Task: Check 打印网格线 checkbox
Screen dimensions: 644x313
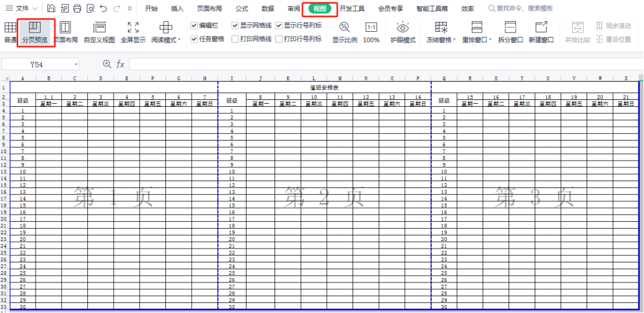Action: point(235,39)
